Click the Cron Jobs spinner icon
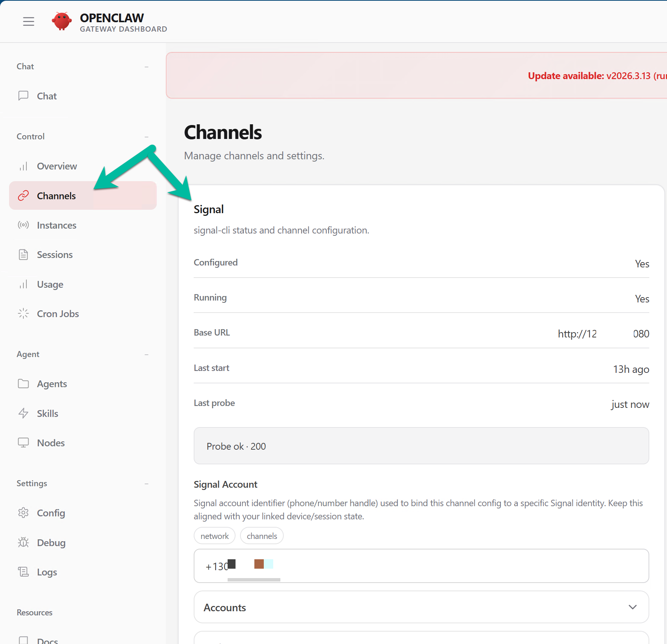 coord(23,313)
